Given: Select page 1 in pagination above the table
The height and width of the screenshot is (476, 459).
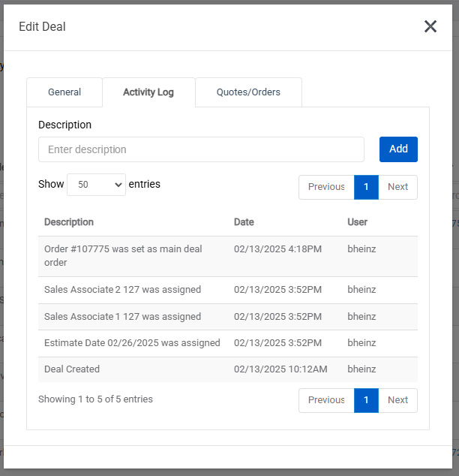Looking at the screenshot, I should click(x=366, y=187).
